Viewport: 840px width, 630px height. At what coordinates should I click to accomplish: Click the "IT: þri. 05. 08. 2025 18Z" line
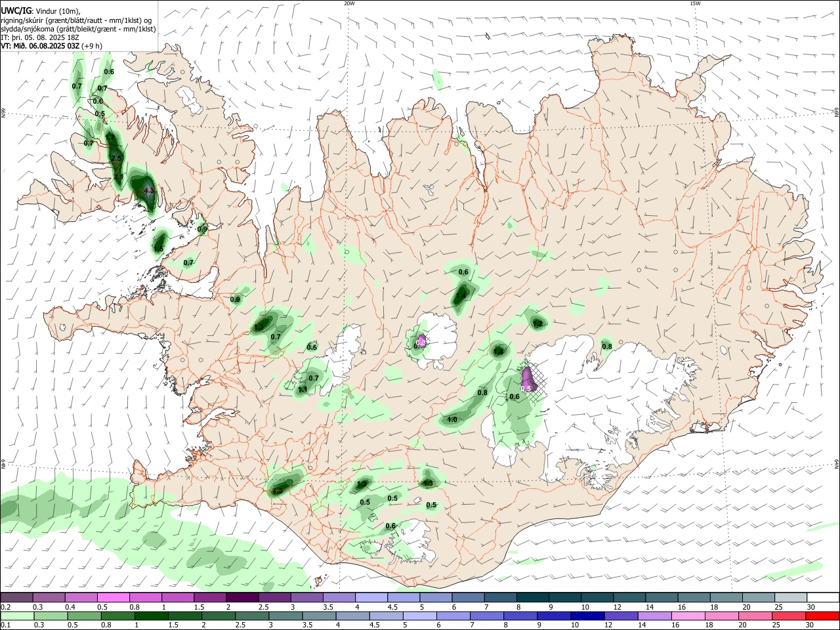point(40,37)
